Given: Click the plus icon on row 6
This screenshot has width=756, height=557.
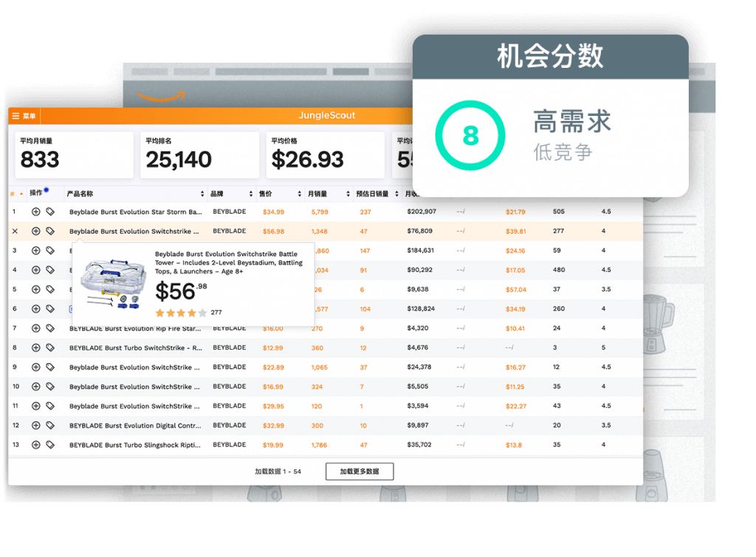Looking at the screenshot, I should coord(35,308).
